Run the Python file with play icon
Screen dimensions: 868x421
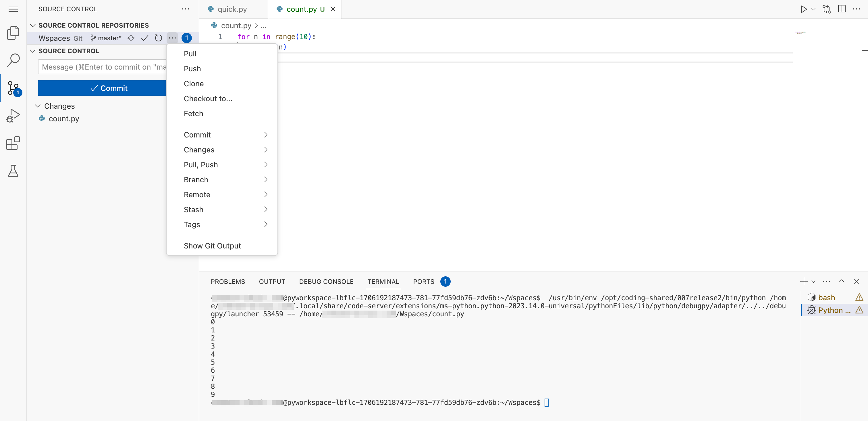click(x=804, y=9)
